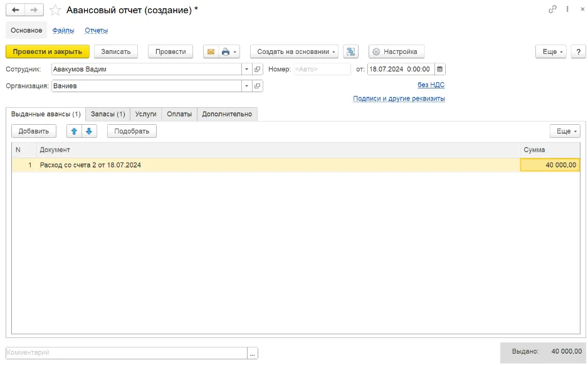Print the advance report with the printer icon
Image resolution: width=588 pixels, height=365 pixels.
coord(226,52)
